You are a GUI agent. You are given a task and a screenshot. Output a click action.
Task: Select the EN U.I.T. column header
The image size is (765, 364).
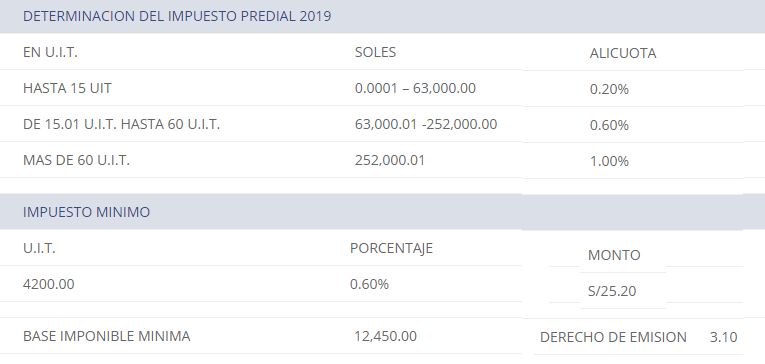tap(50, 52)
